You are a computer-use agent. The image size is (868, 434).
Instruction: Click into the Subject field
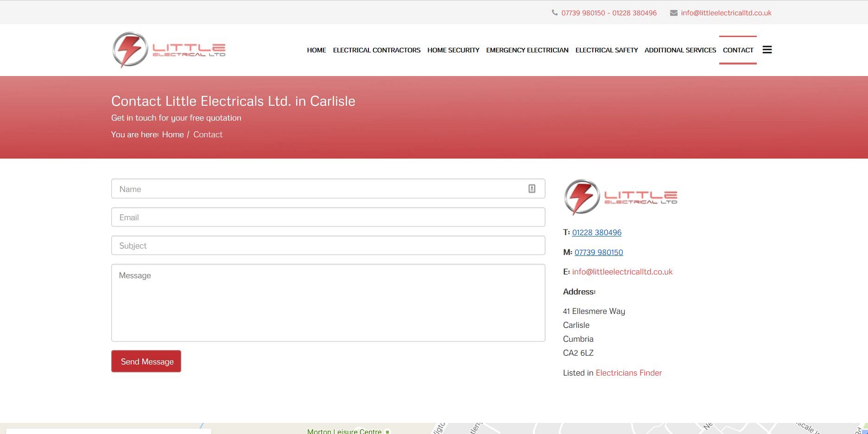click(328, 245)
